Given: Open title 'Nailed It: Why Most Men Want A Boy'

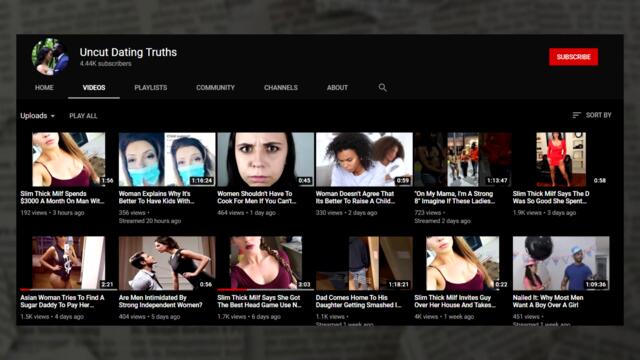Looking at the screenshot, I should pos(548,301).
